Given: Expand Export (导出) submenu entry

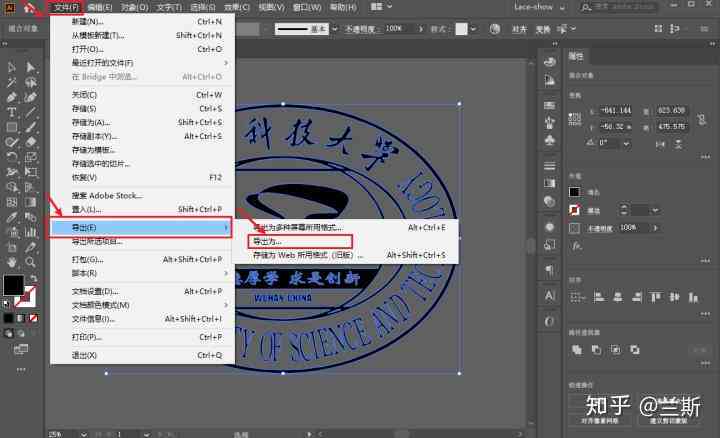Looking at the screenshot, I should [x=141, y=228].
